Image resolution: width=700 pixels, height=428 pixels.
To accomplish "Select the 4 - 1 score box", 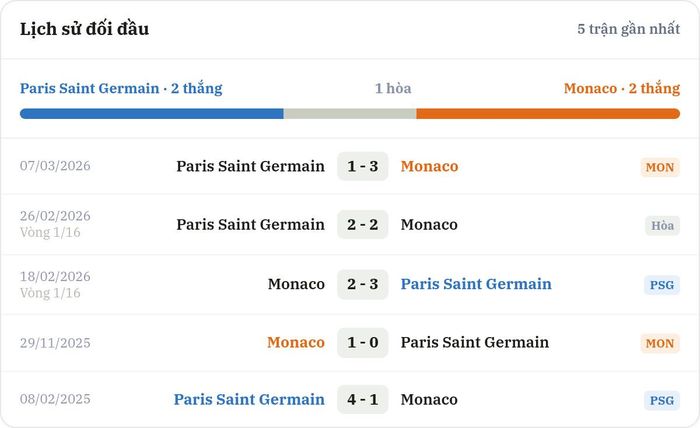I will coord(362,399).
